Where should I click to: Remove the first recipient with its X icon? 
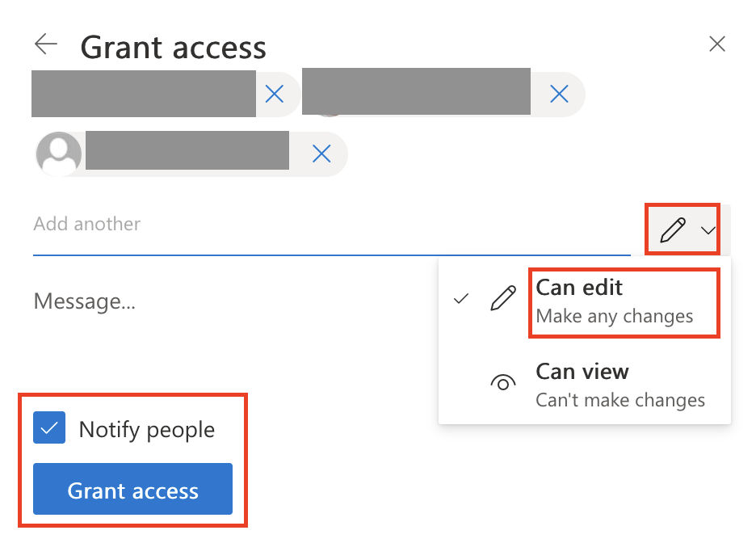click(x=275, y=95)
